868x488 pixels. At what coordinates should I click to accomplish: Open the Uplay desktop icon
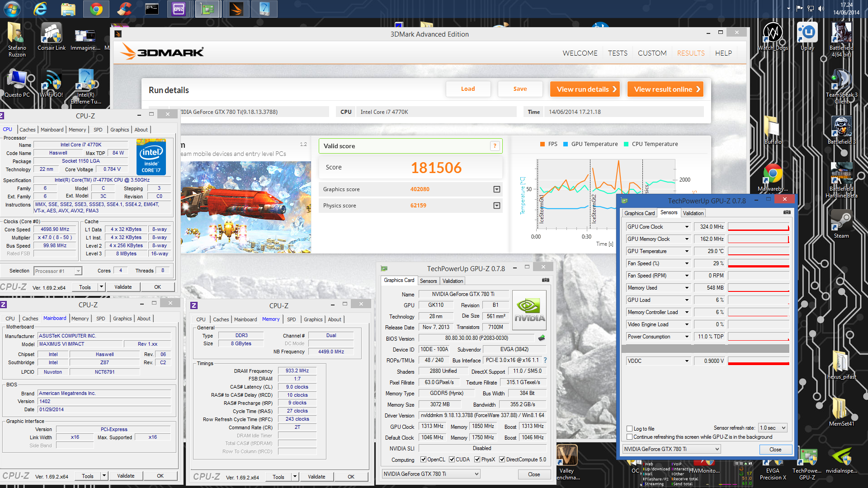[x=807, y=37]
